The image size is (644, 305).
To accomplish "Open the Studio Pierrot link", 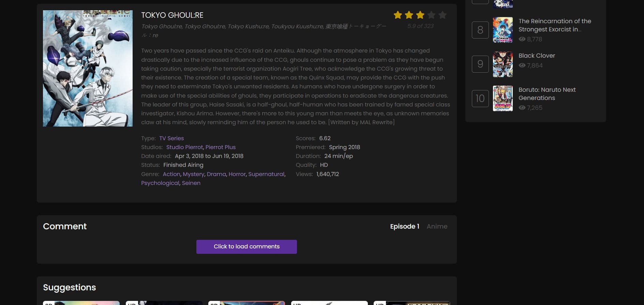I will click(x=184, y=147).
